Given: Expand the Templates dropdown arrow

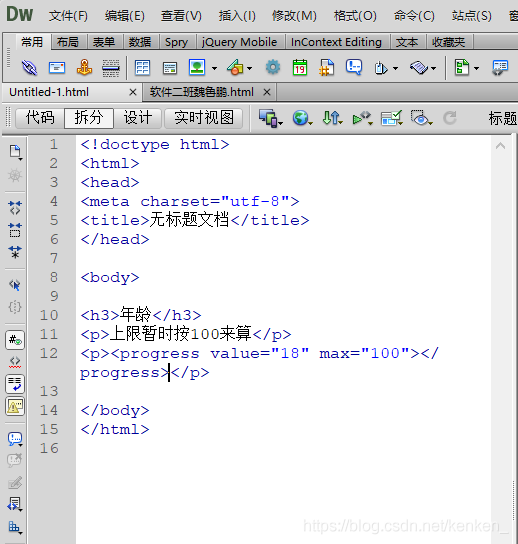Looking at the screenshot, I should click(476, 68).
